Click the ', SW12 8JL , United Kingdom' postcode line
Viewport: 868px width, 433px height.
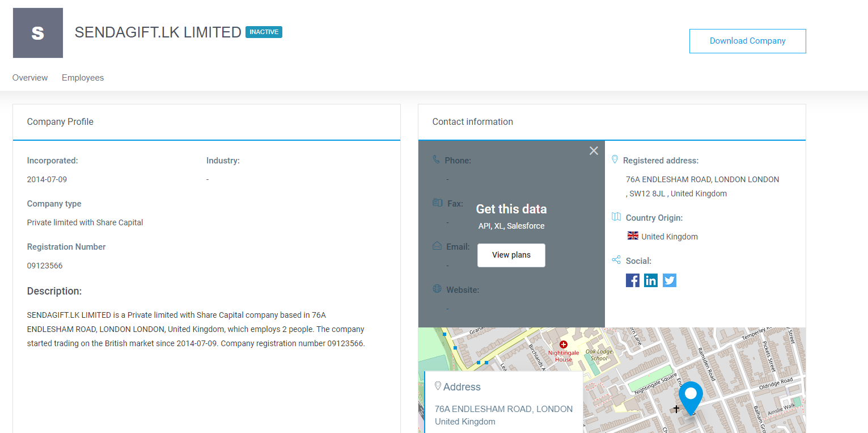pos(676,194)
